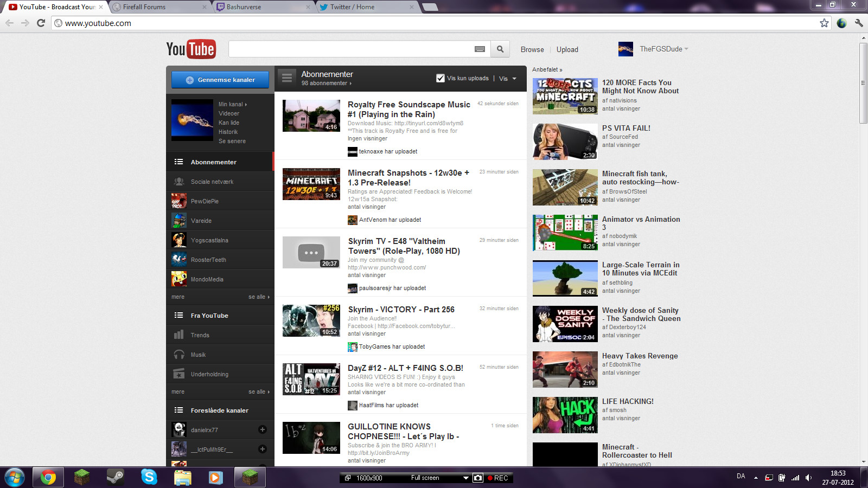Click the search magnifier button
The height and width of the screenshot is (488, 868).
(x=500, y=49)
